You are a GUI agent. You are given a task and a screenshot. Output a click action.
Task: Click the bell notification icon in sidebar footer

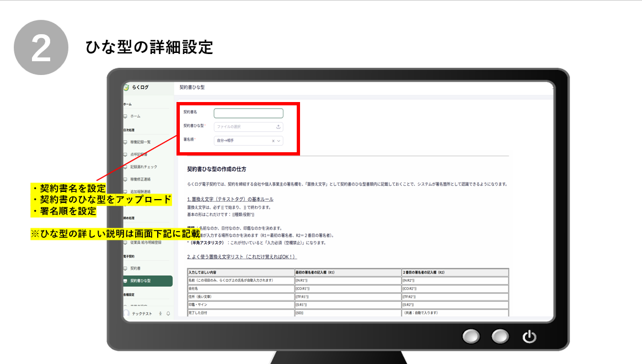pos(168,313)
